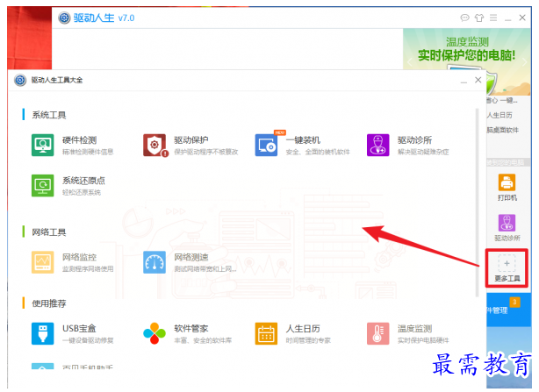Click the 驱动诊所 icon in right sidebar
This screenshot has height=392, width=539.
pos(507,223)
